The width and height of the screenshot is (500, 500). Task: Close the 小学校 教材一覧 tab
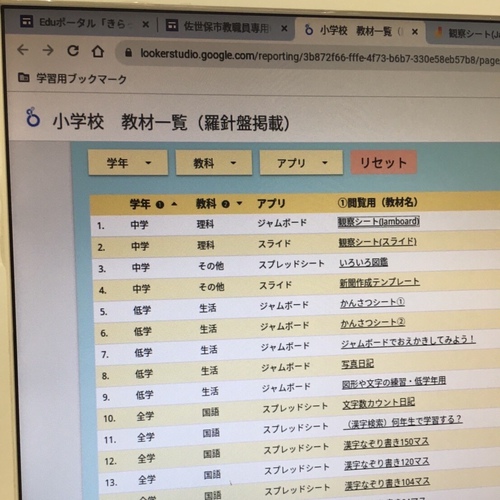click(x=415, y=32)
